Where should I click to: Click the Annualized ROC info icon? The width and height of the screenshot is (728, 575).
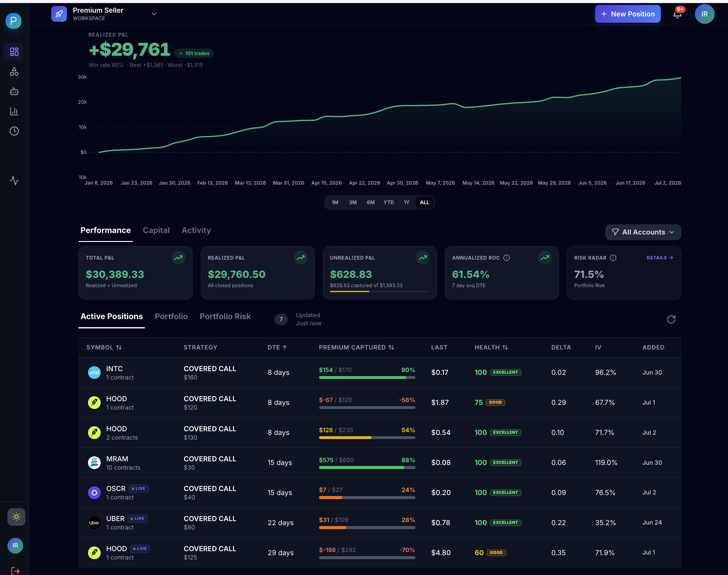[x=507, y=258]
